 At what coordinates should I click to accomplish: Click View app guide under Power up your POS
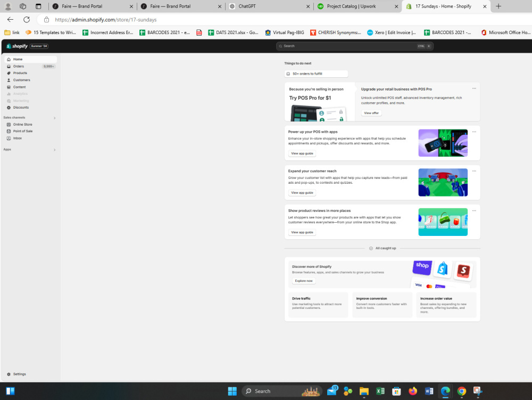pyautogui.click(x=302, y=153)
